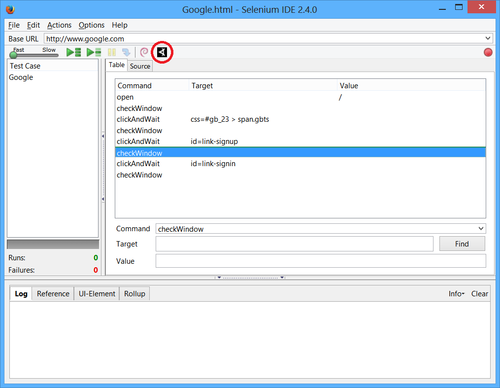Open the Actions menu
Viewport: 500px width, 388px height.
[59, 25]
